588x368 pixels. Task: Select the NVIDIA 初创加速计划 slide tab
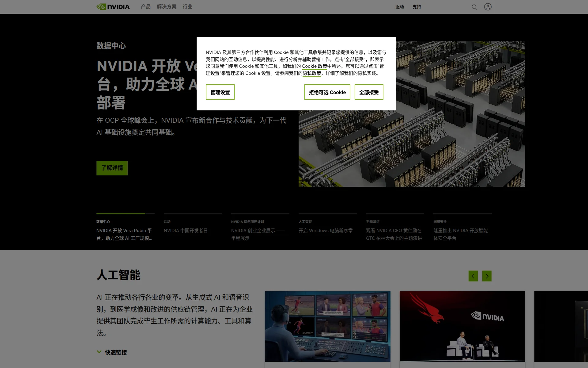click(x=260, y=228)
